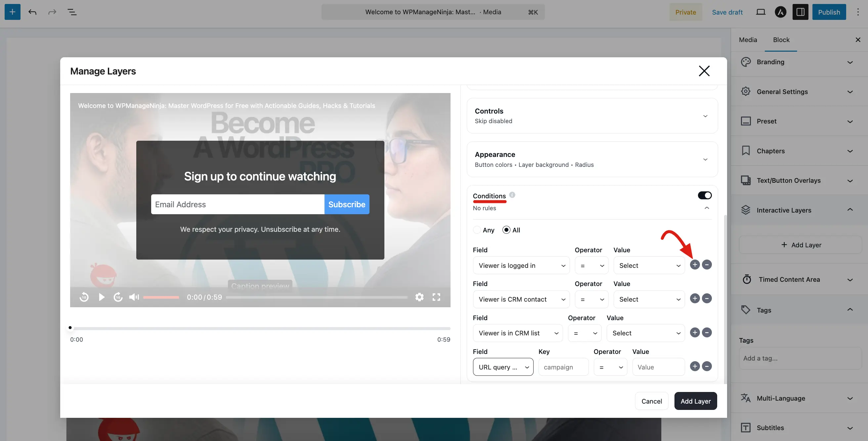This screenshot has height=441, width=868.
Task: Select the Any radio option
Action: [477, 230]
